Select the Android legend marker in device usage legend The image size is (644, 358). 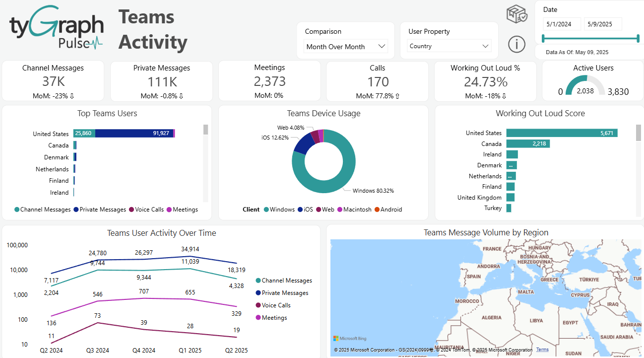pyautogui.click(x=378, y=210)
